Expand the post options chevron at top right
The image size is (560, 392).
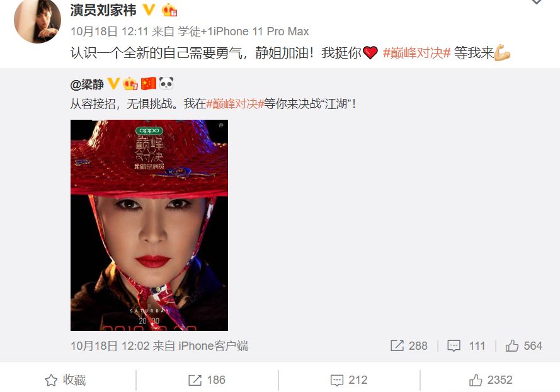(537, 2)
